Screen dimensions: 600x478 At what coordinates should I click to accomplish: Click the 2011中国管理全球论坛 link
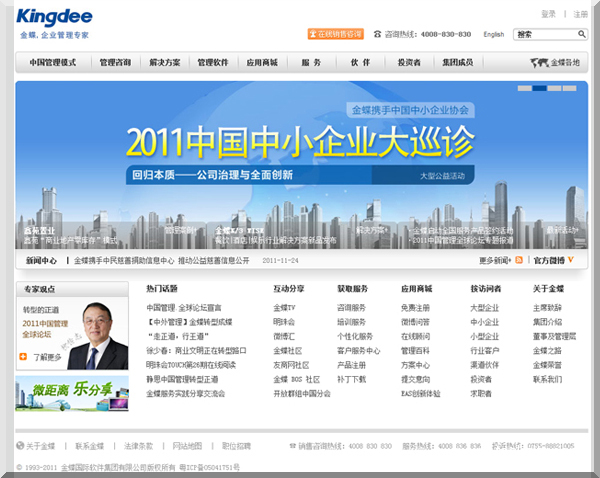(45, 329)
